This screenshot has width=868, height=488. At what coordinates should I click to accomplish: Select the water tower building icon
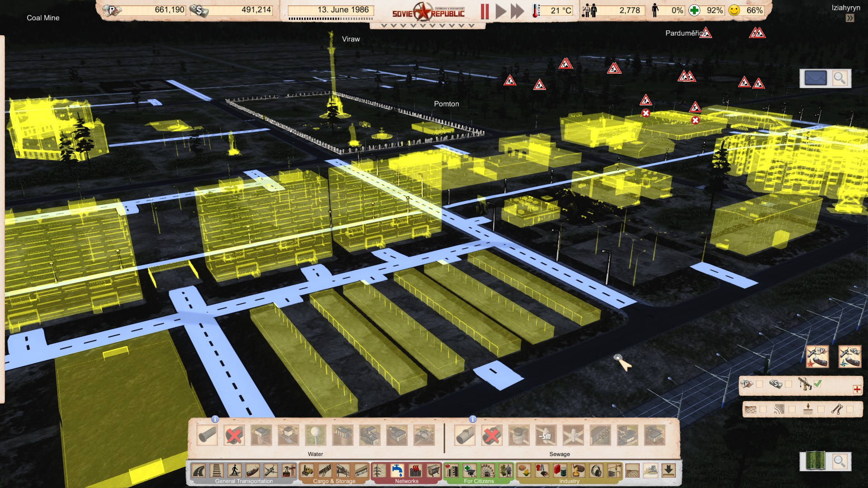click(x=315, y=436)
